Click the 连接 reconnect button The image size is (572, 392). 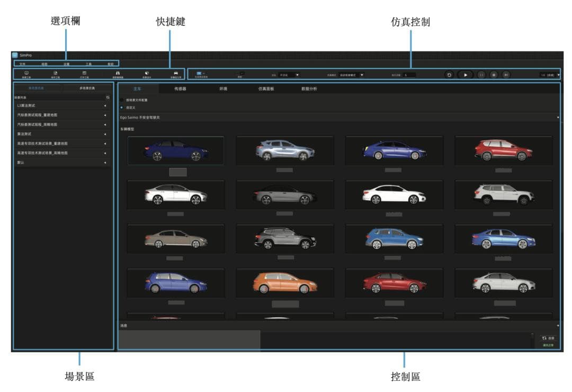coord(548,337)
